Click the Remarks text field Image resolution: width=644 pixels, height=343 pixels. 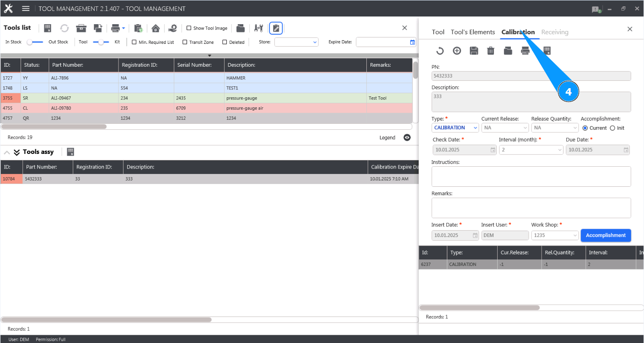pyautogui.click(x=531, y=208)
